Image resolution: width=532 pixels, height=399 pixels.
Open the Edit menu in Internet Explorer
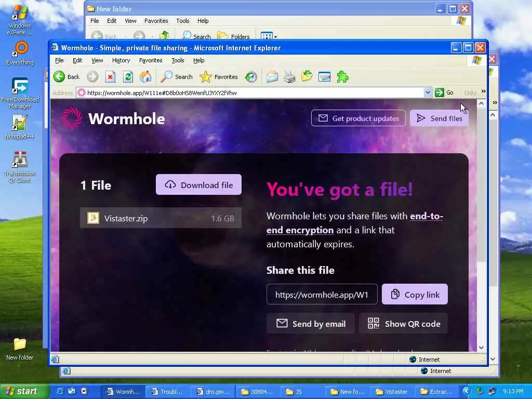point(77,60)
